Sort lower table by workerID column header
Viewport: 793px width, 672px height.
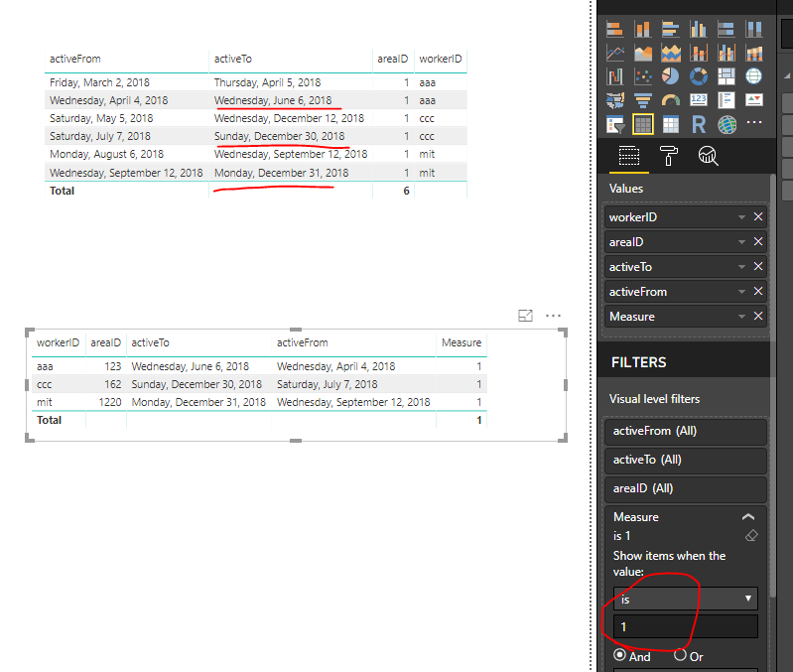58,342
